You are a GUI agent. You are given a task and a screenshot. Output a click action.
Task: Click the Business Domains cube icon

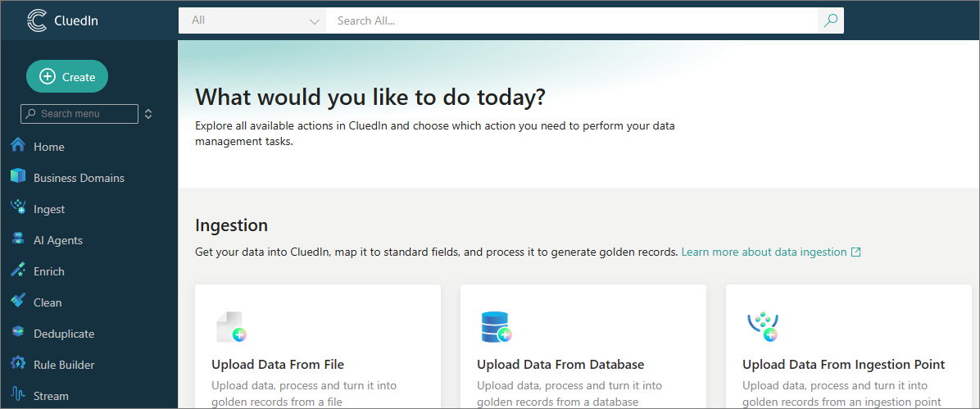tap(18, 177)
